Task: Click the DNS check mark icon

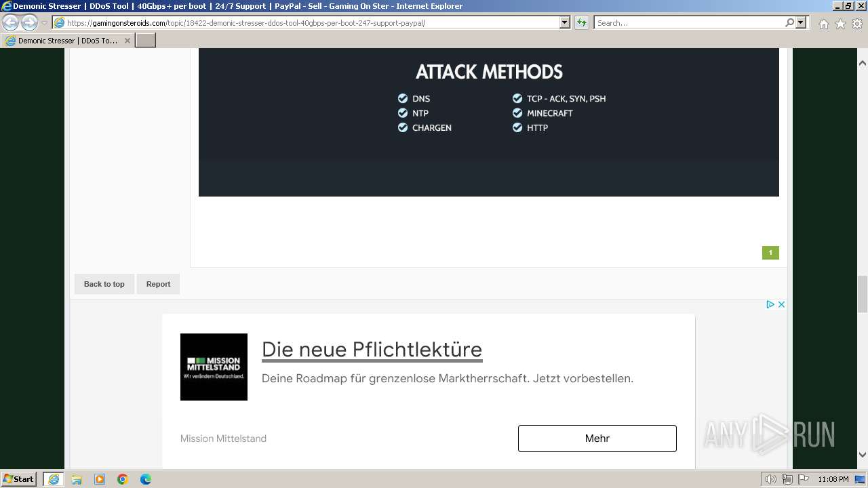Action: pyautogui.click(x=403, y=98)
